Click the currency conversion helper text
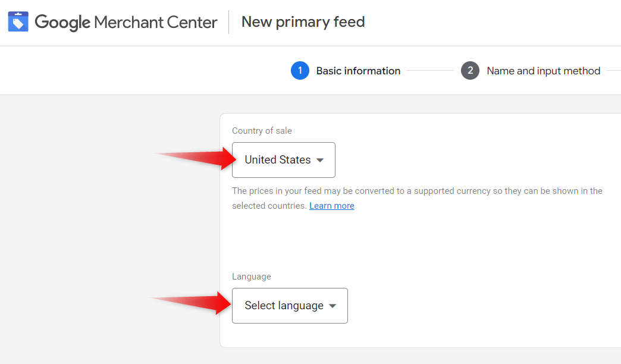This screenshot has height=364, width=621. tap(417, 199)
